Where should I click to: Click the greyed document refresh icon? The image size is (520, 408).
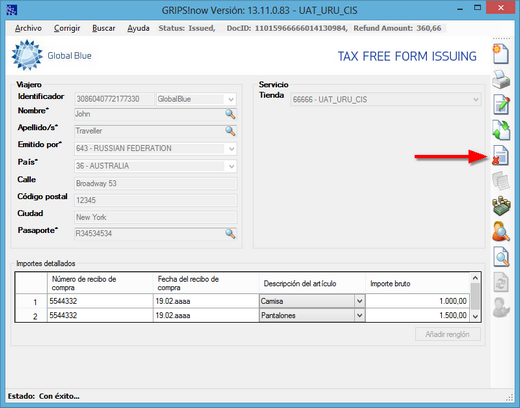click(x=501, y=282)
